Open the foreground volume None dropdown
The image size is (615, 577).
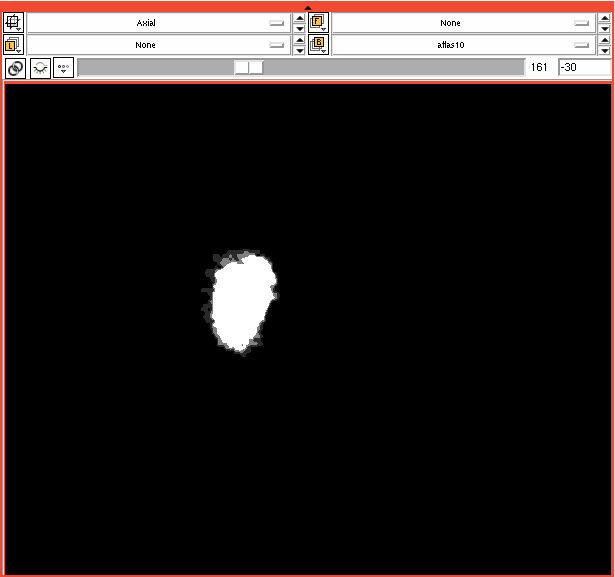(x=464, y=23)
